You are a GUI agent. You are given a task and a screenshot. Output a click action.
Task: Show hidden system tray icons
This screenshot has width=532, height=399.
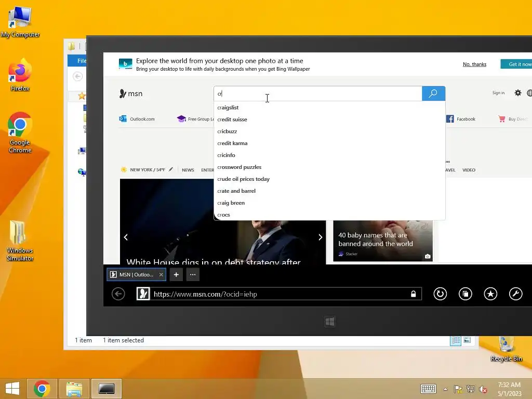pos(445,389)
